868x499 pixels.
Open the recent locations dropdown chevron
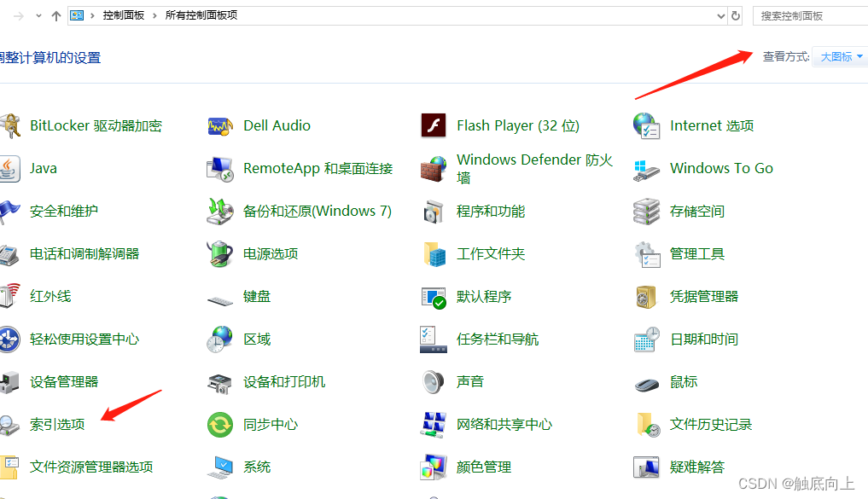[x=38, y=15]
